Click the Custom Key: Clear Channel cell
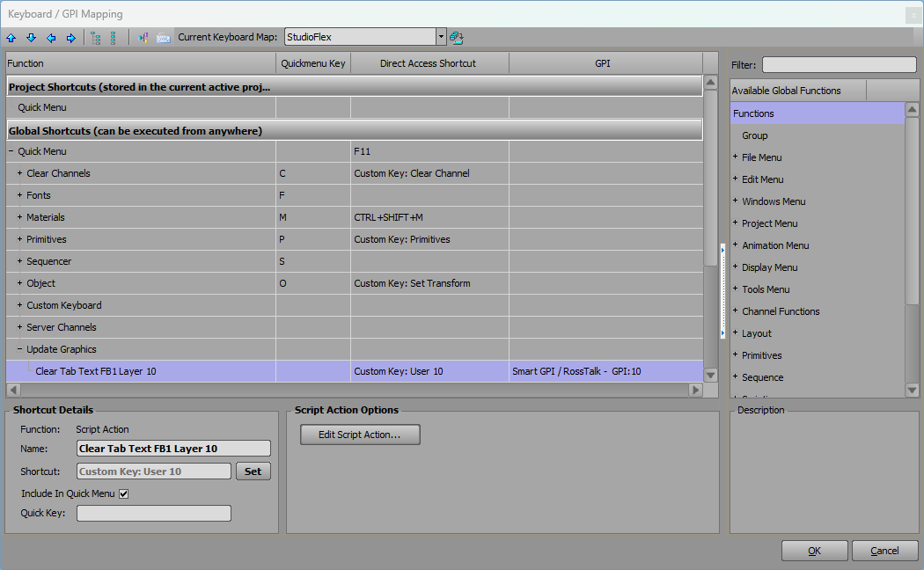924x570 pixels. (429, 173)
